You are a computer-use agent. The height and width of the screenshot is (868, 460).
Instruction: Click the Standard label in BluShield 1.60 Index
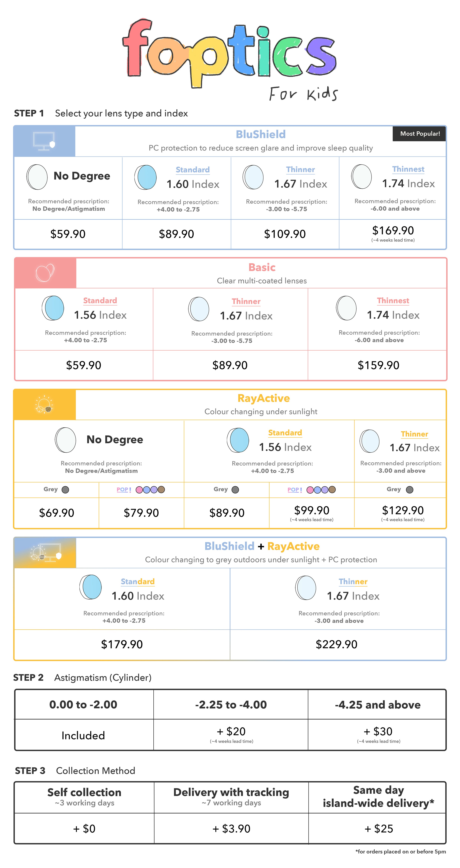point(193,170)
